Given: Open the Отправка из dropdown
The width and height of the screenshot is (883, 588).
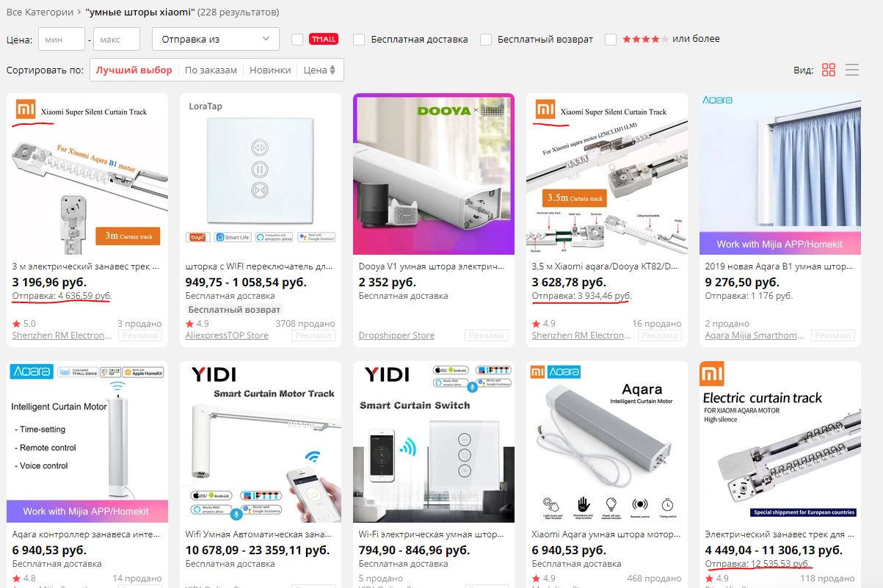Looking at the screenshot, I should point(216,39).
